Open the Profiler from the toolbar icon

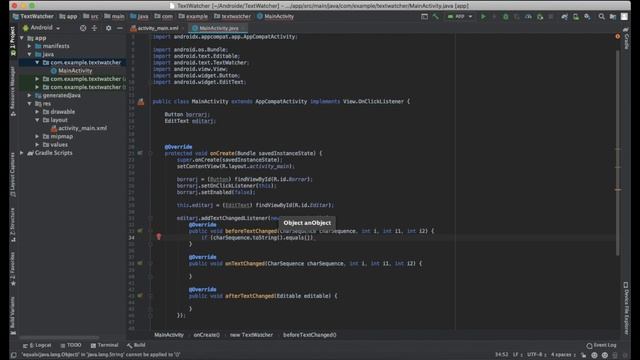[x=529, y=17]
